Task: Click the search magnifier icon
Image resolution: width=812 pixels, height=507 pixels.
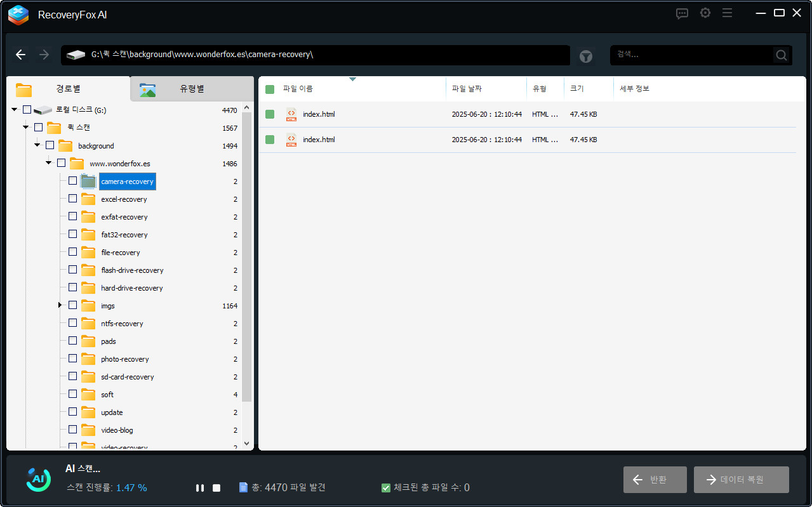Action: click(781, 55)
